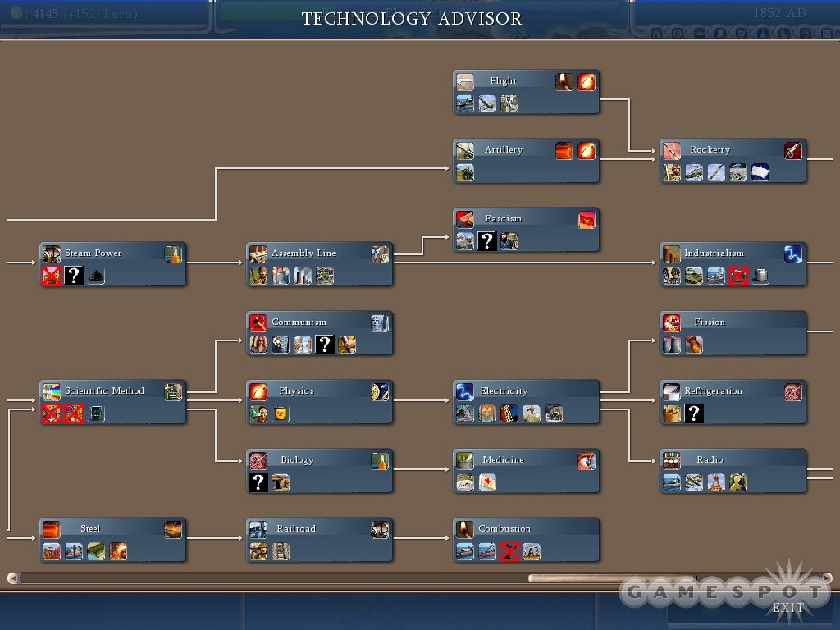Image resolution: width=840 pixels, height=630 pixels.
Task: Click the horizontal scrollbar track left portion
Action: click(273, 578)
